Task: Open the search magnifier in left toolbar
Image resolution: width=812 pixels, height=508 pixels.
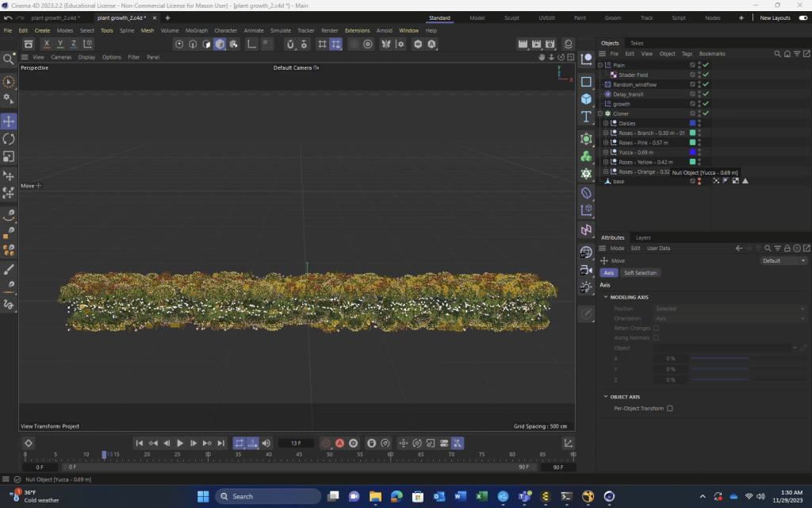Action: point(9,60)
